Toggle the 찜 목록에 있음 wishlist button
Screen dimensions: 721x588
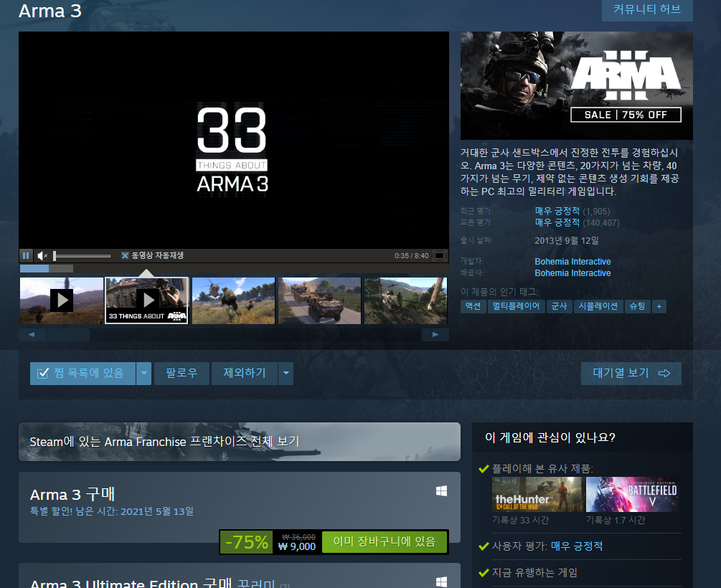point(83,374)
